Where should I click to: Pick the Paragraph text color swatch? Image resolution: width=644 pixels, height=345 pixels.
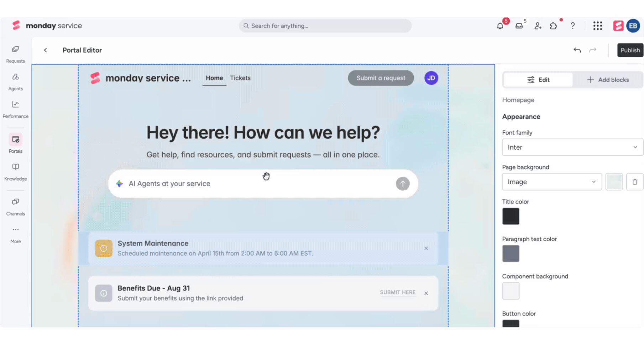(x=511, y=254)
